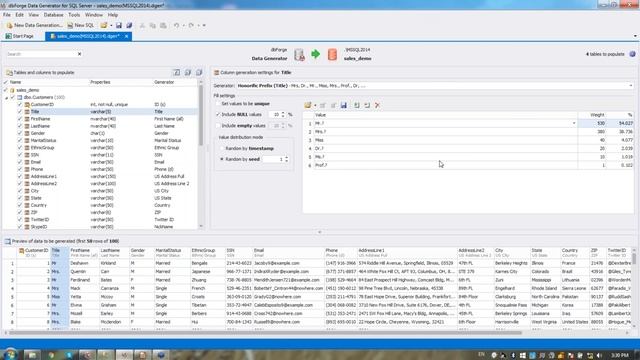This screenshot has width=640, height=360.
Task: Click the NULL values percentage spinner
Action: [283, 115]
